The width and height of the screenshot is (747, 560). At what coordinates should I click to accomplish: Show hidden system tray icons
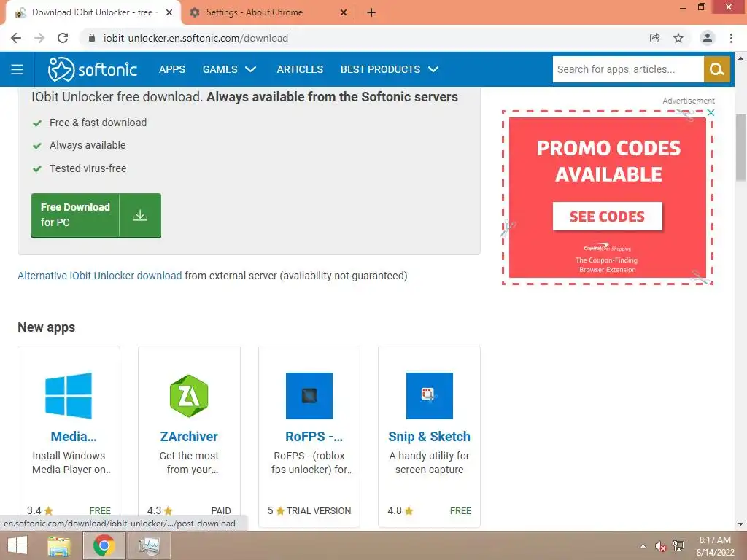[x=643, y=546]
